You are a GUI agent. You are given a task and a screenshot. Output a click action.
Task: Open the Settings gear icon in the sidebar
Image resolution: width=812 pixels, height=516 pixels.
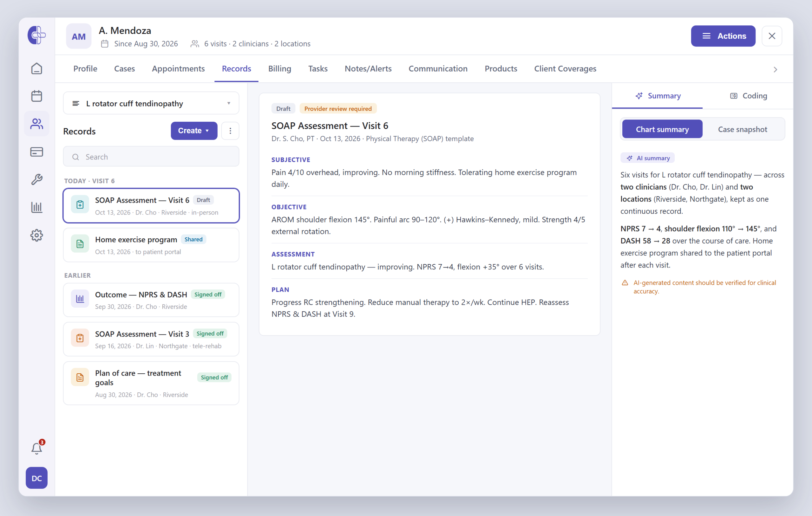pyautogui.click(x=36, y=235)
